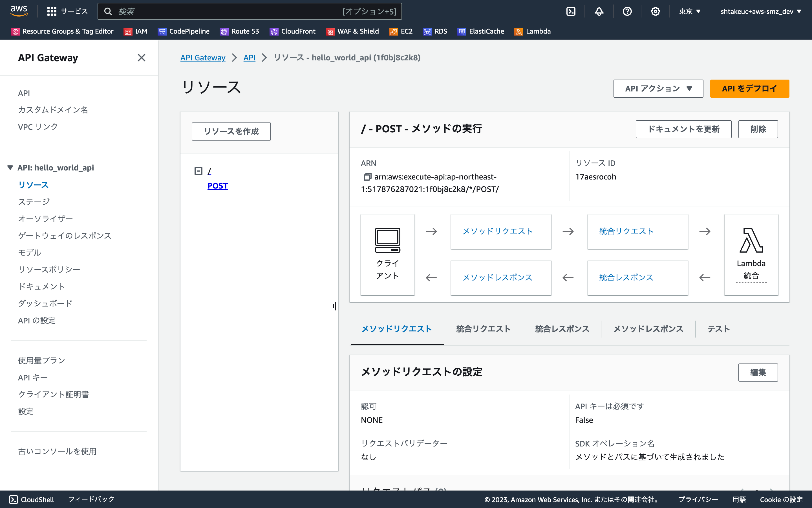Viewport: 812px width, 508px height.
Task: Open Resource Groups & Tag Editor shortcut
Action: click(x=62, y=31)
